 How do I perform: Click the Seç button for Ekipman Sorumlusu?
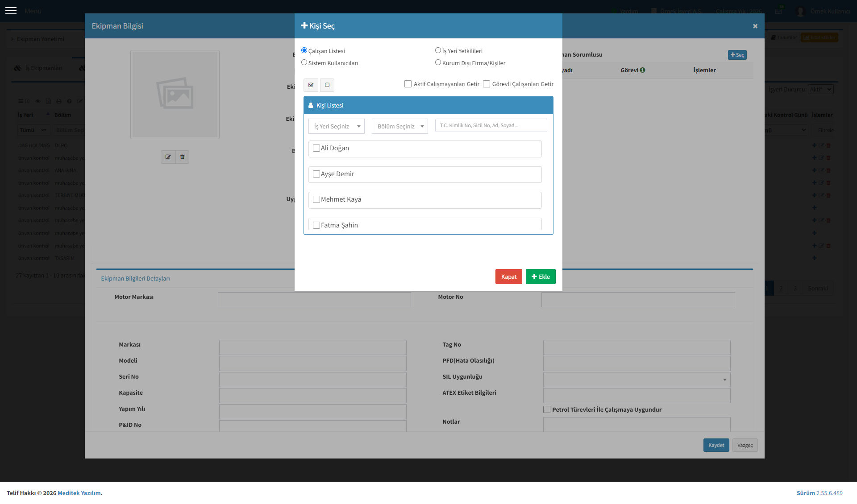click(737, 55)
